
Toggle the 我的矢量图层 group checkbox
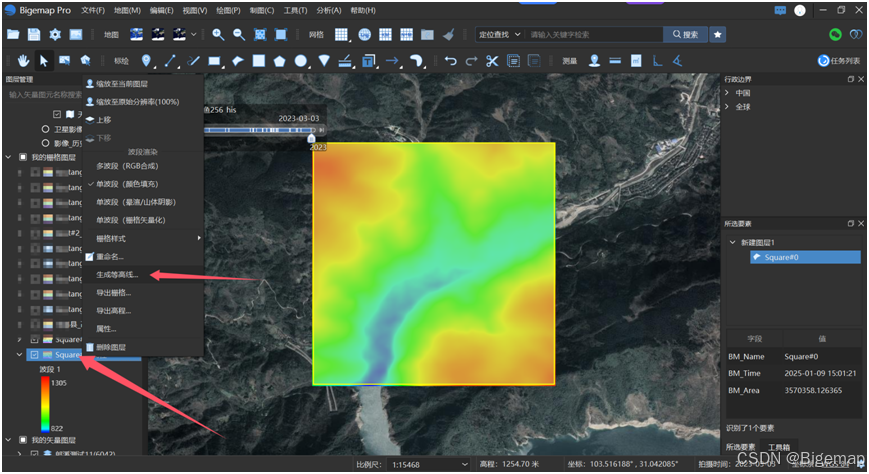pos(23,440)
